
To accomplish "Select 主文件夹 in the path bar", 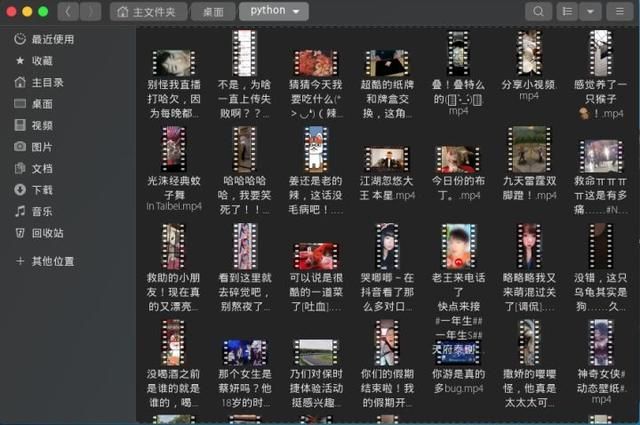I will pos(149,12).
